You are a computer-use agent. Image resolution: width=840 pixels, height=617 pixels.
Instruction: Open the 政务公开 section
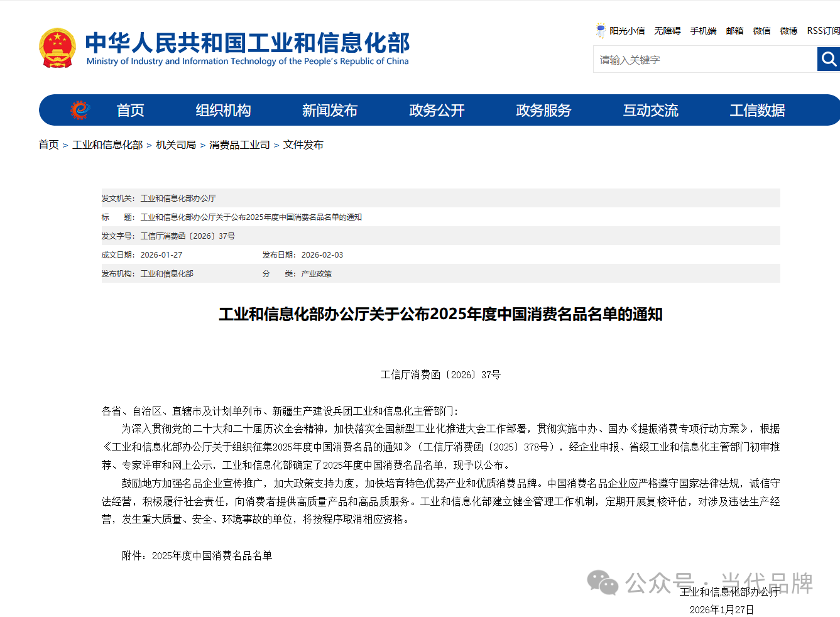tap(437, 111)
